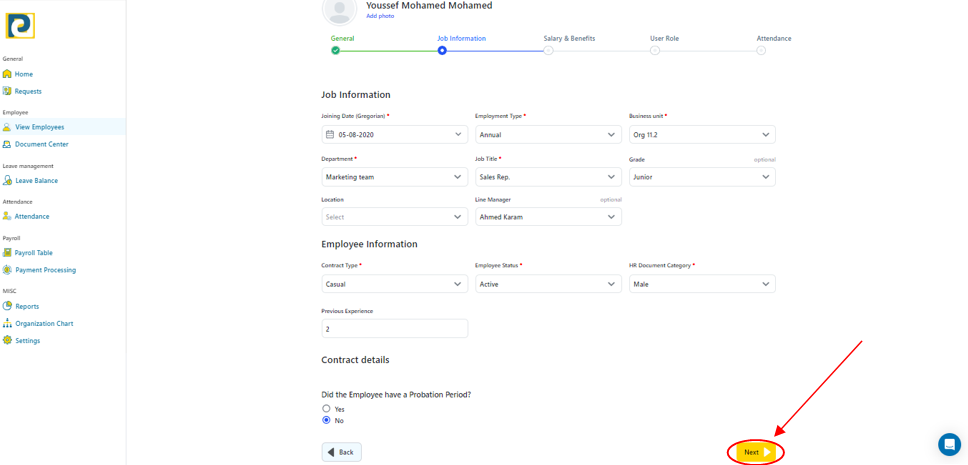Open the Location select dropdown

pyautogui.click(x=394, y=217)
